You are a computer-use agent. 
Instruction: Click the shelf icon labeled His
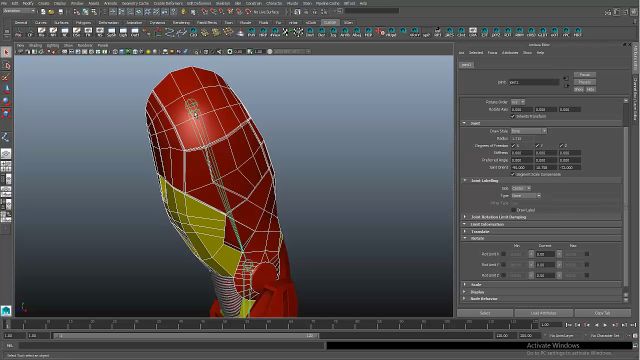point(41,32)
